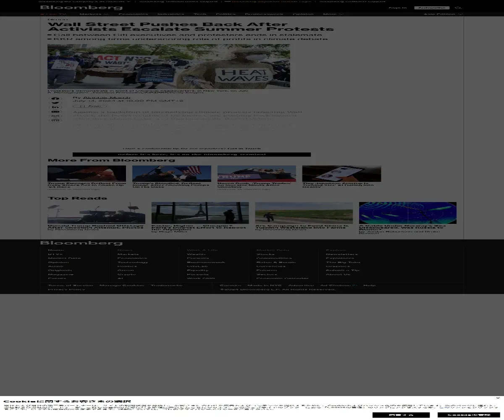Expand the More menu in the navigation bar
Viewport: 504px width, 420px height.
[x=333, y=14]
